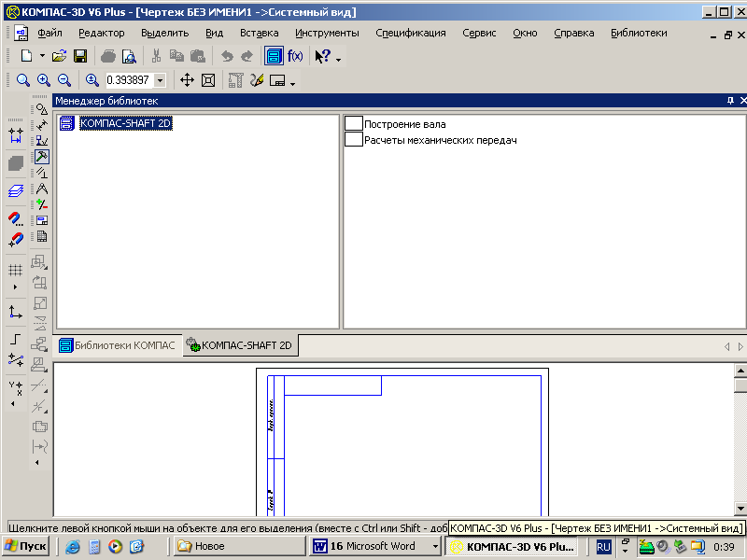
Task: Open the view layout dropdown arrow
Action: [292, 83]
